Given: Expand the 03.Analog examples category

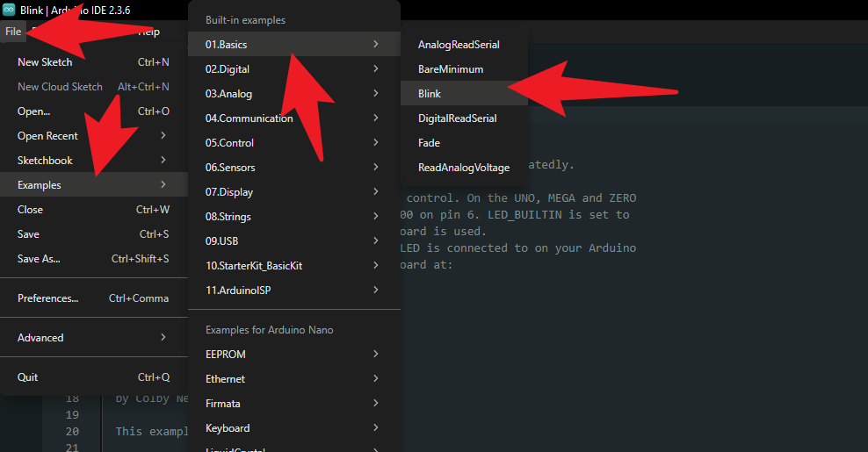Looking at the screenshot, I should 294,94.
